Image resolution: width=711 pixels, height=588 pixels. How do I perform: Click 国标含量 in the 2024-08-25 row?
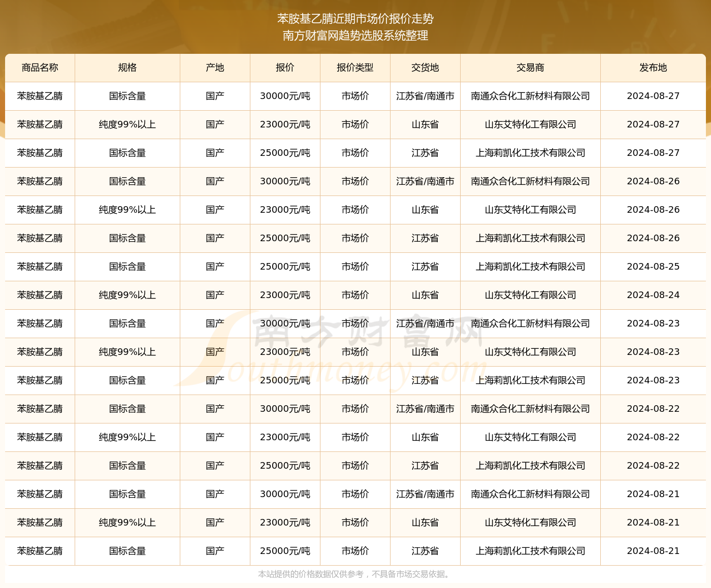[127, 267]
